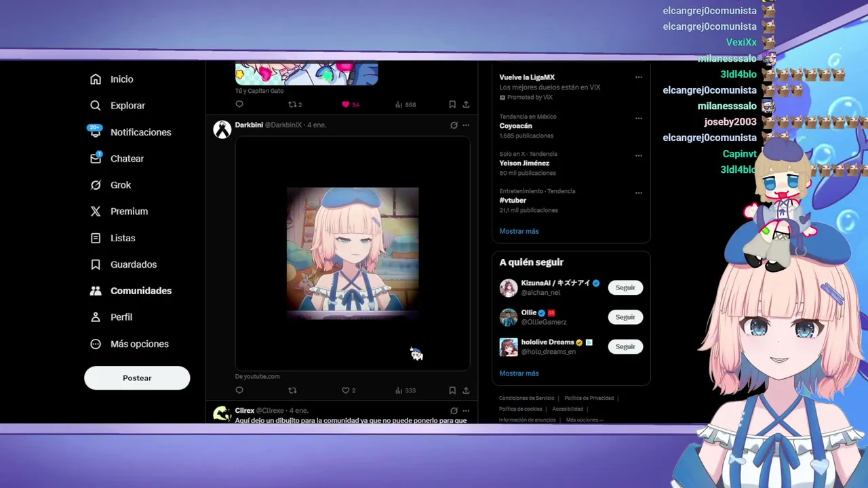The height and width of the screenshot is (488, 868).
Task: Reply to Darkbini post
Action: pos(239,390)
